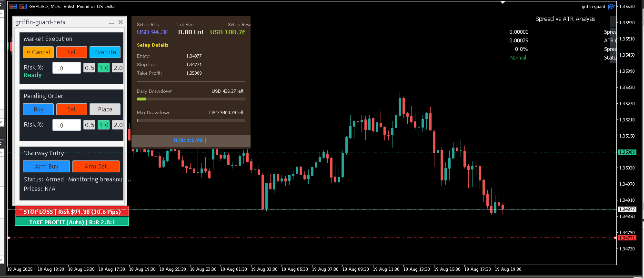Minimize the griffin-guard-beta panel
This screenshot has height=278, width=644.
111,22
